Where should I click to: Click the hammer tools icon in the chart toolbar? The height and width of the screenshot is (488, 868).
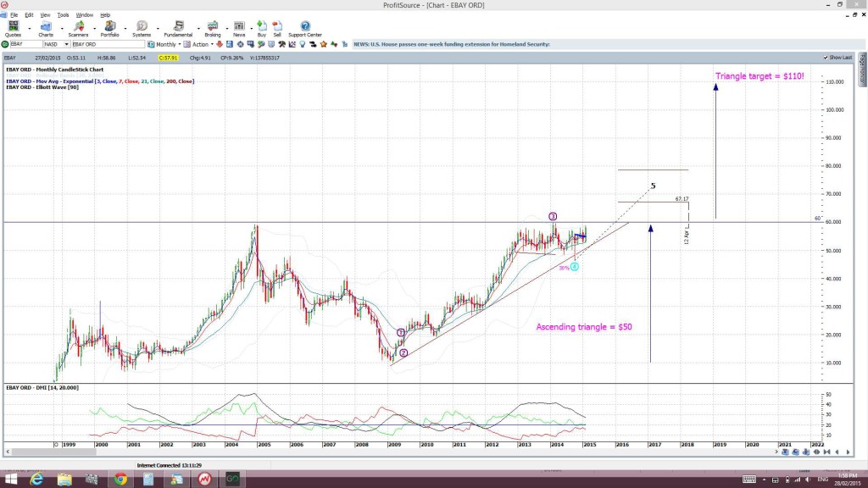click(281, 44)
